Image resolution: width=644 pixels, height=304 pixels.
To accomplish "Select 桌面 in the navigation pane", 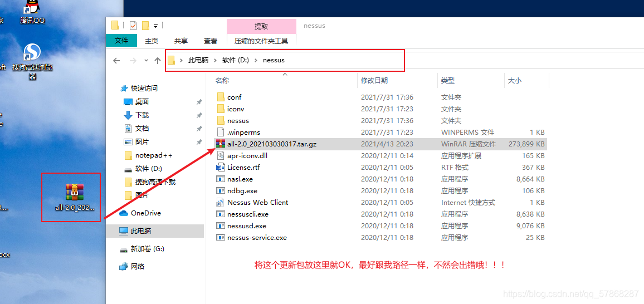I will [142, 102].
